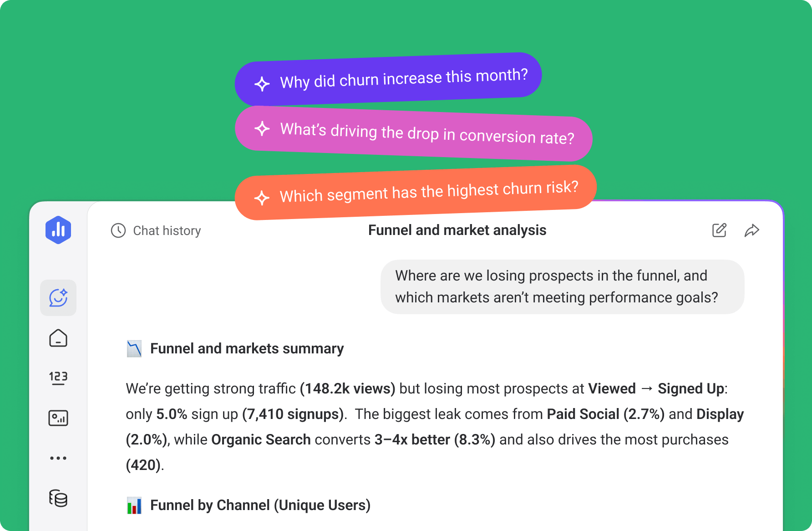
Task: Open the More options ellipsis in the sidebar
Action: pos(58,458)
